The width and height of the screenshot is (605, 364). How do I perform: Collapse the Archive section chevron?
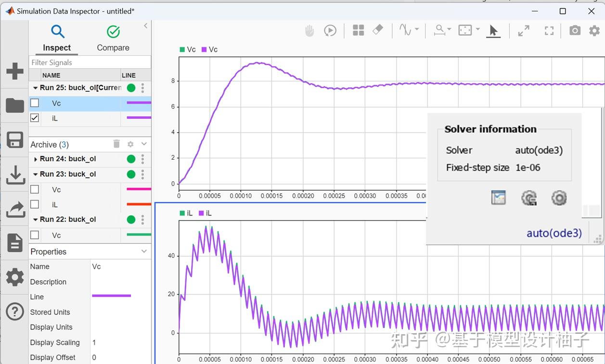144,144
